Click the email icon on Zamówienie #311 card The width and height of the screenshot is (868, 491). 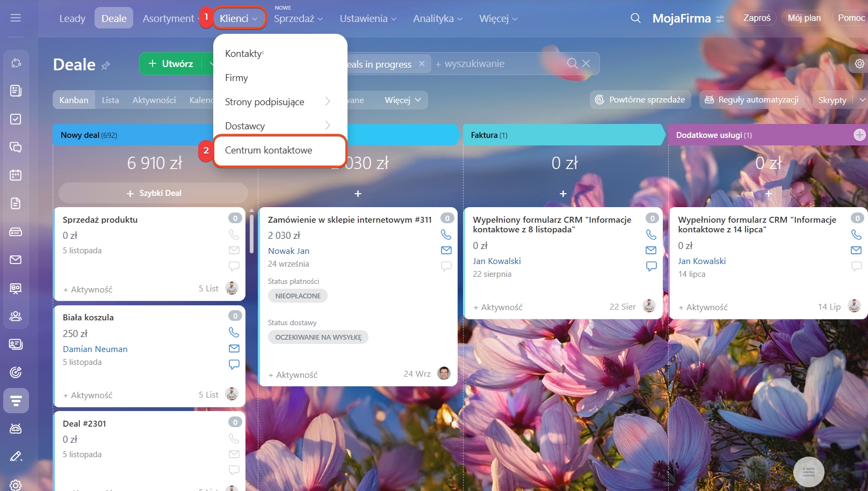446,250
